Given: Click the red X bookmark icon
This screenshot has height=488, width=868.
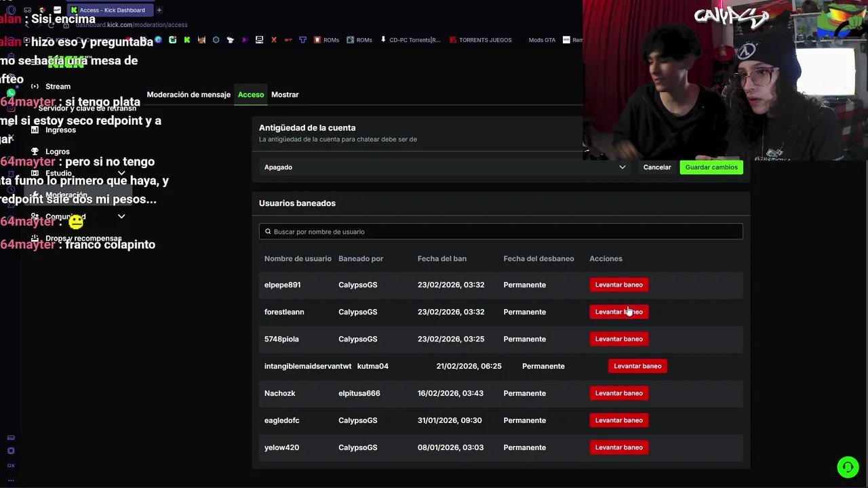Looking at the screenshot, I should tap(274, 40).
